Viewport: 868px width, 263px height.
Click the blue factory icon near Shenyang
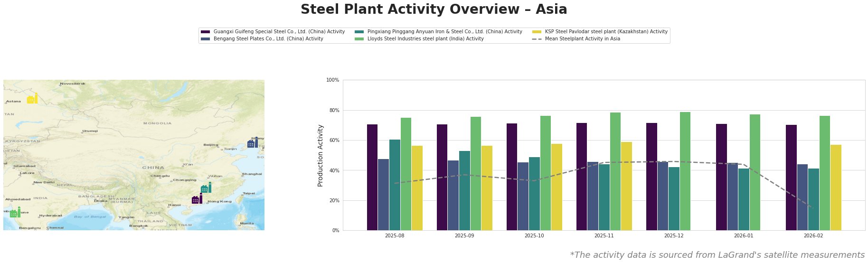[x=253, y=143]
